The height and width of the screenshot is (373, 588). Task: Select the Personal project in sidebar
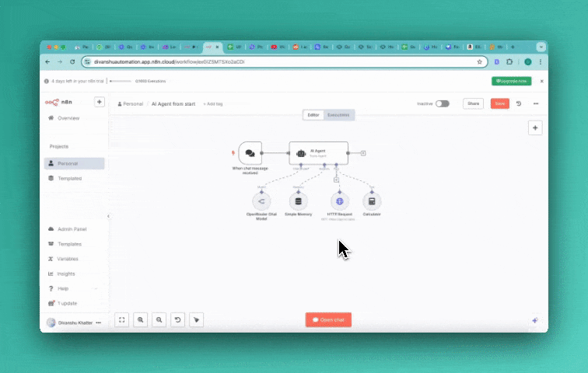(74, 163)
